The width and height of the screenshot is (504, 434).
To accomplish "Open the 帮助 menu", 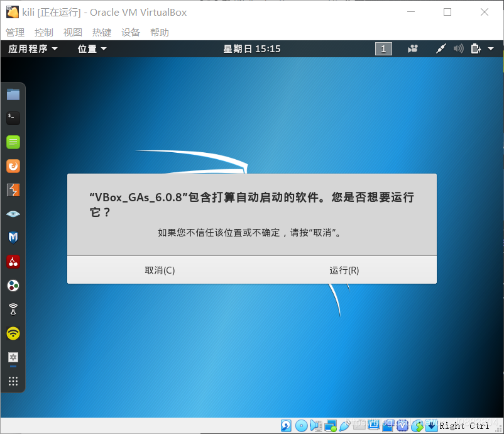I will pyautogui.click(x=160, y=33).
